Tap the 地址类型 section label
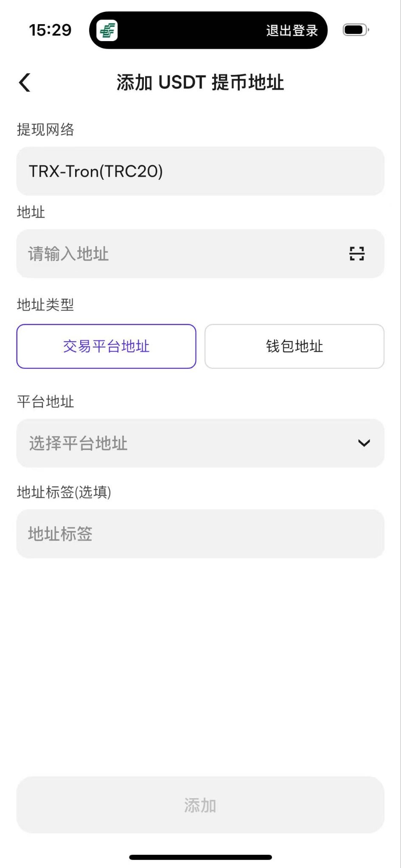This screenshot has height=868, width=401. point(45,304)
